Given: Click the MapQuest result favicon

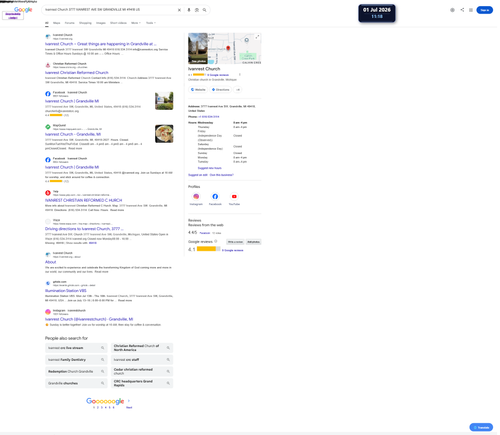Looking at the screenshot, I should [48, 127].
